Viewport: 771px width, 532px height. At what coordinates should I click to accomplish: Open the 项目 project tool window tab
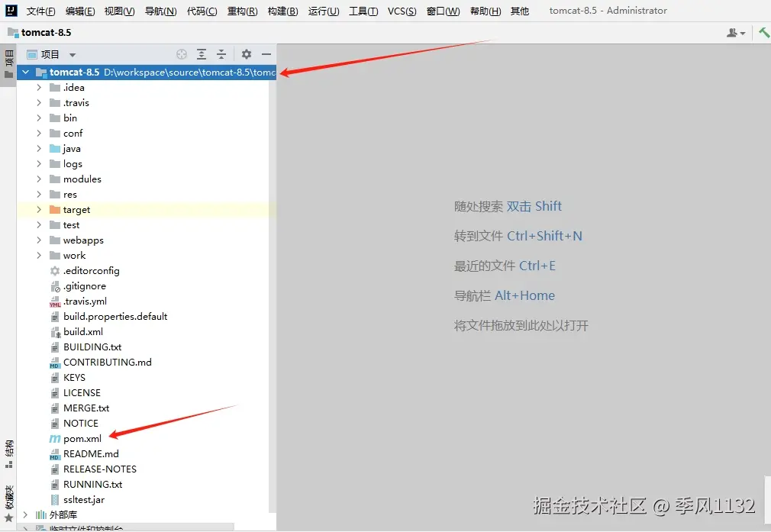[8, 64]
